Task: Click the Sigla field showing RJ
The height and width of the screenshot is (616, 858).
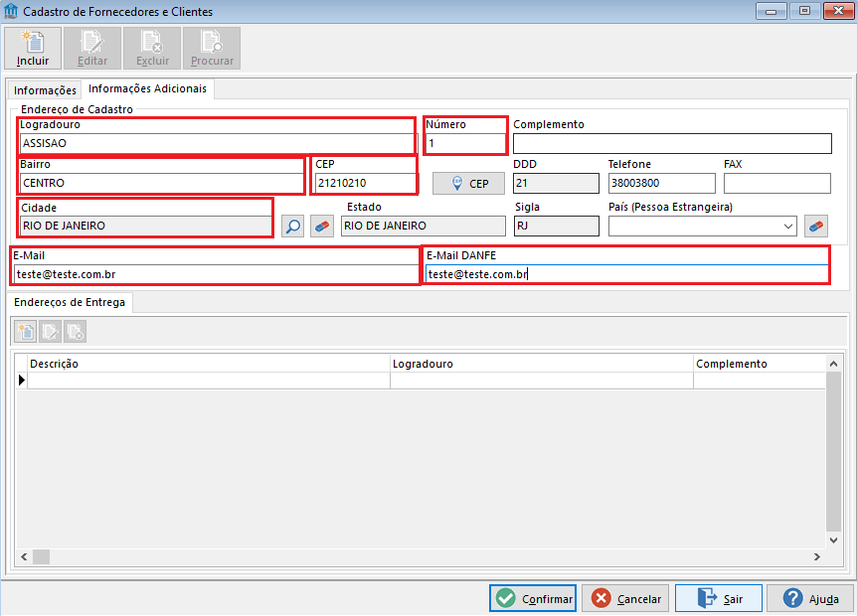Action: 557,226
